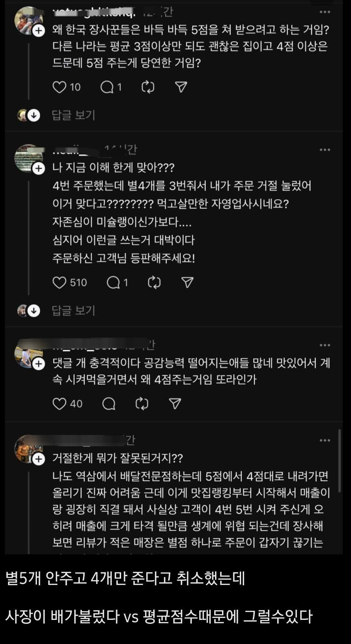Viewport: 351px width, 644px height.
Task: Follow first commenter via plus badge
Action: click(39, 31)
